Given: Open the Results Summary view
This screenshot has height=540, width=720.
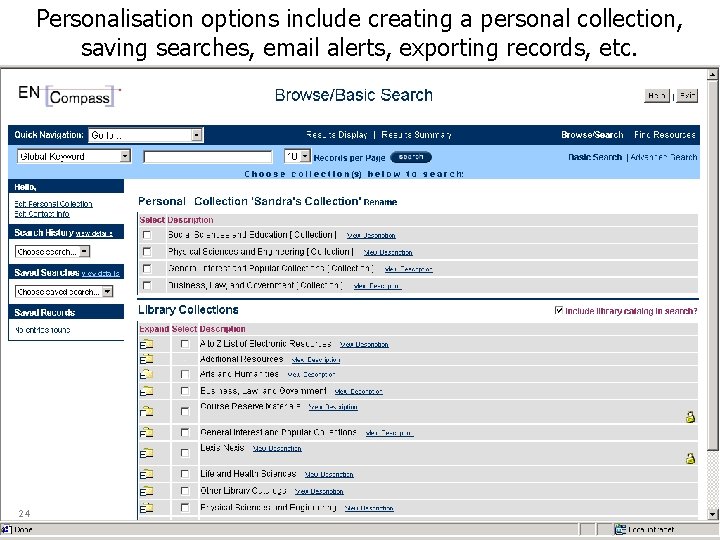Looking at the screenshot, I should tap(416, 135).
